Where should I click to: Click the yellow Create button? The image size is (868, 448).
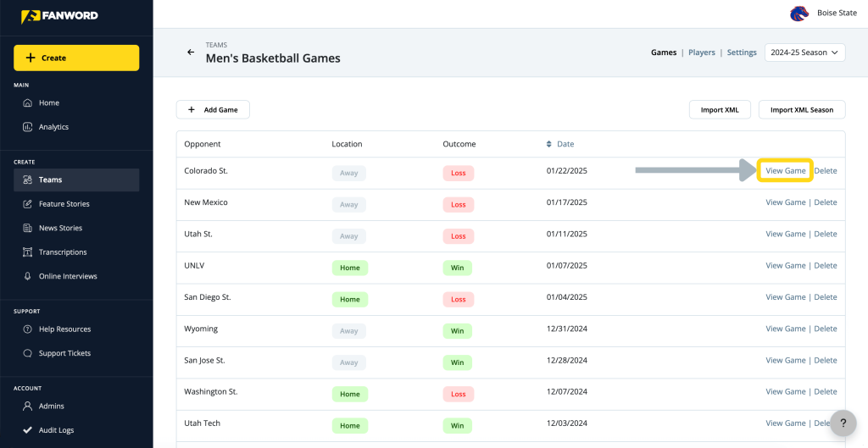point(76,58)
